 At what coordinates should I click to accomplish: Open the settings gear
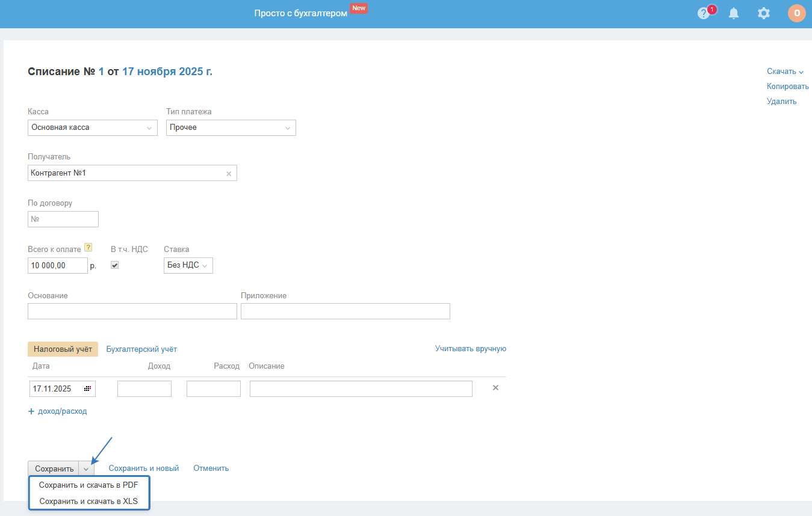(x=764, y=13)
